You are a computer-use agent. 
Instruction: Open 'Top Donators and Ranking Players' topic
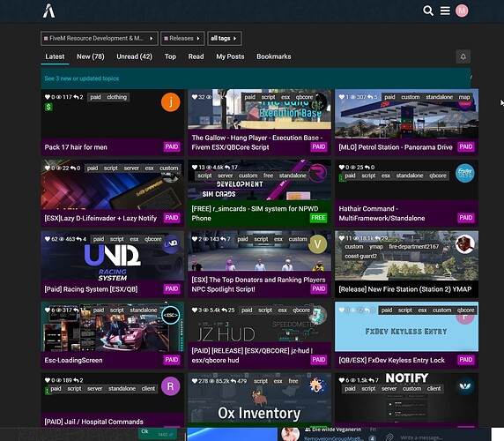coord(258,284)
